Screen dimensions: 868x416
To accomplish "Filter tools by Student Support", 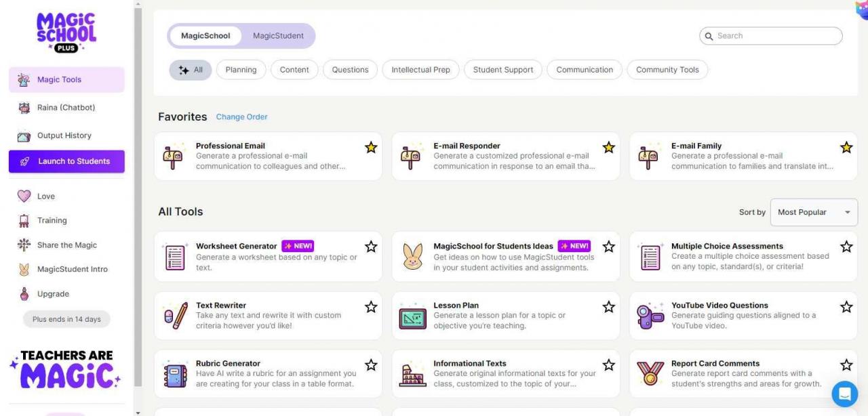I will (503, 70).
